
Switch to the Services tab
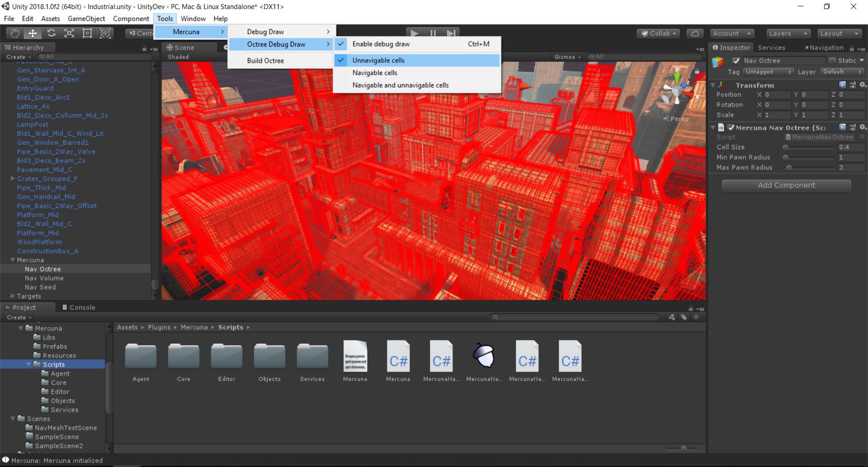click(771, 47)
